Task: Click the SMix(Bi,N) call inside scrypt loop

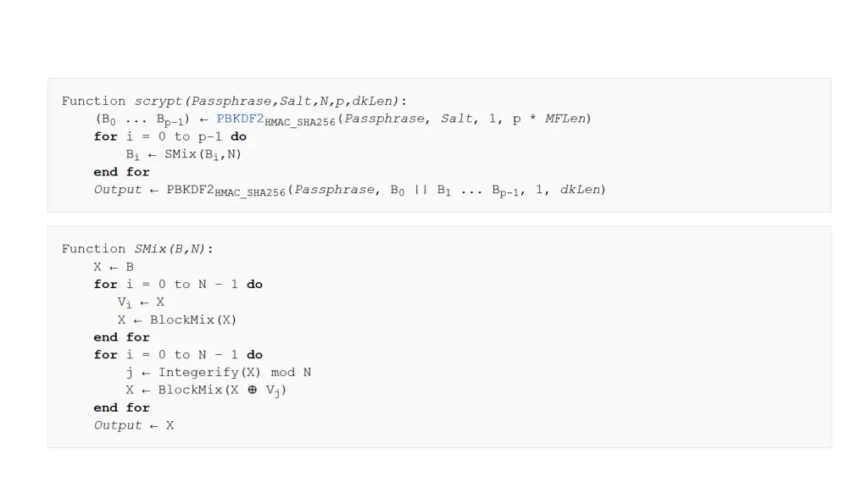Action: tap(203, 154)
